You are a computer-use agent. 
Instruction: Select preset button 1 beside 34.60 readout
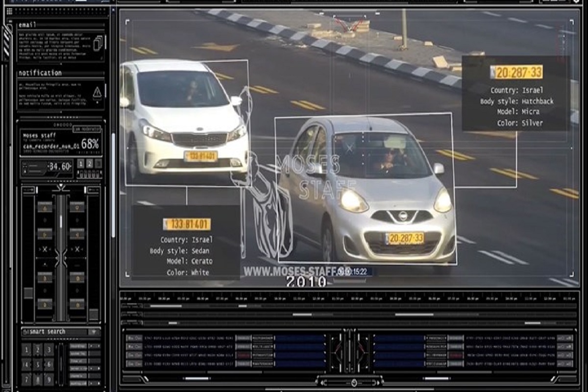tap(81, 164)
